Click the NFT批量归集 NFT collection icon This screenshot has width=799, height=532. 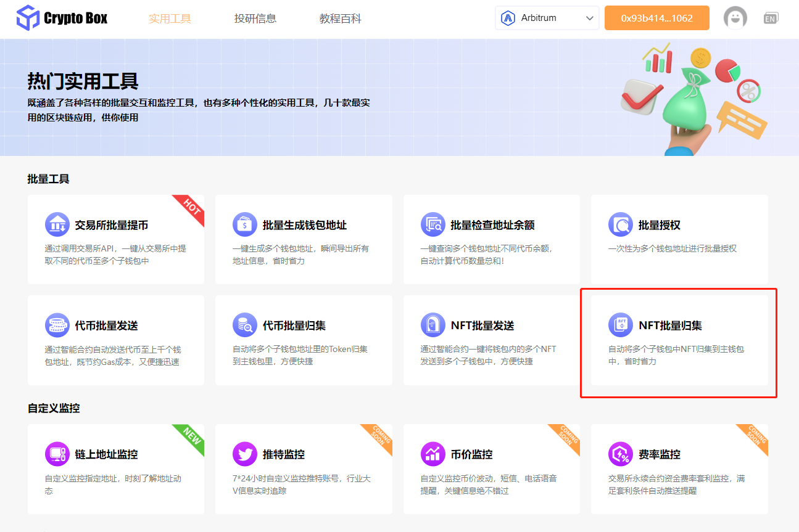pyautogui.click(x=620, y=325)
